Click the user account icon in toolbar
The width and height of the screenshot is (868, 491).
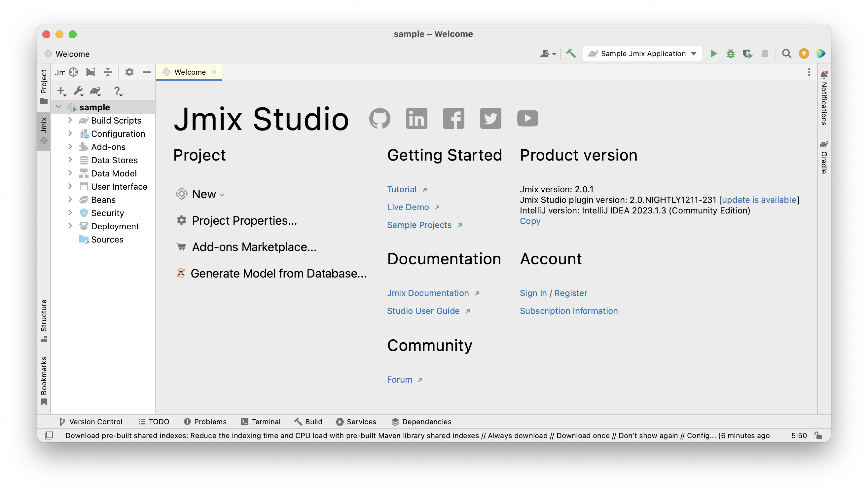(548, 54)
